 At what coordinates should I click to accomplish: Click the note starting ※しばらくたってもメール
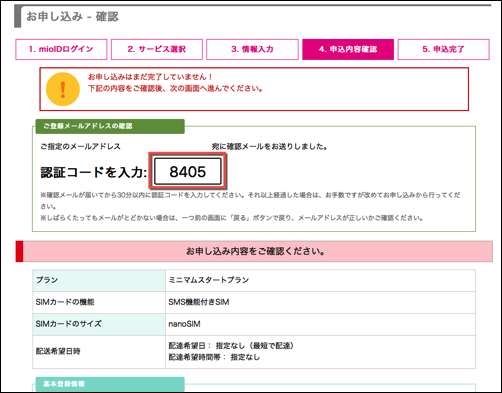(232, 218)
